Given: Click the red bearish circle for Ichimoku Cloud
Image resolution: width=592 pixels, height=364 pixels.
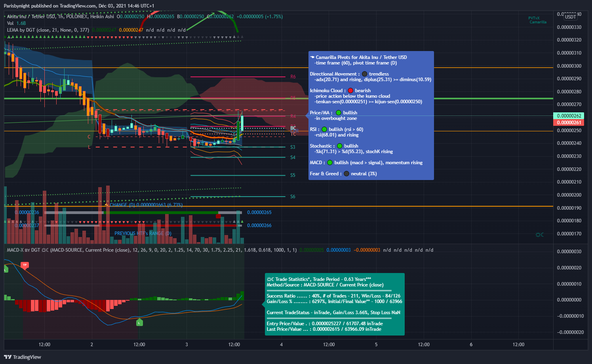Looking at the screenshot, I should tap(350, 91).
